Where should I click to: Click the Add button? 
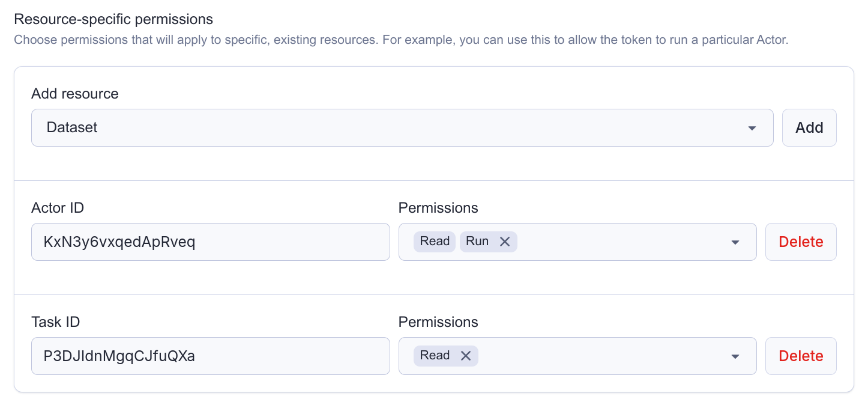click(809, 127)
